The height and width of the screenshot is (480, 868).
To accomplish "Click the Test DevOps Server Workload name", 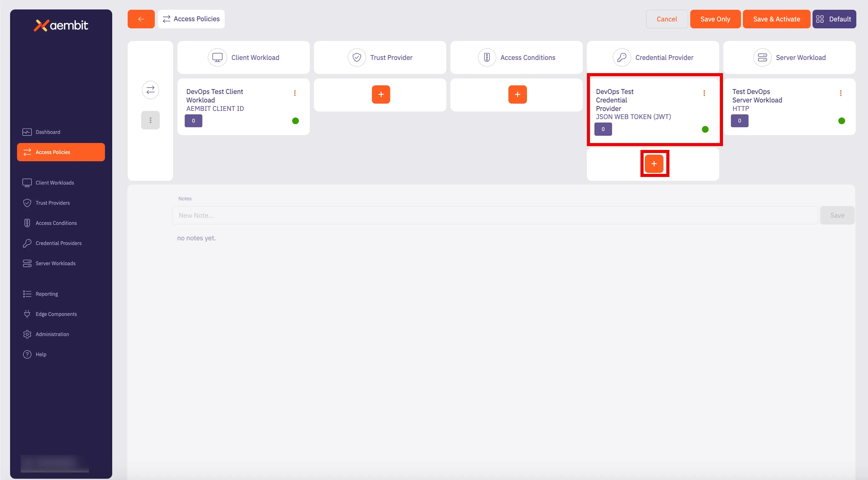I will 757,96.
